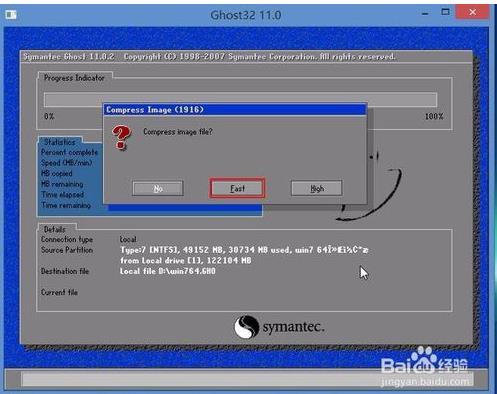497x394 pixels.
Task: Click the Symantec logo emblem
Action: click(246, 327)
